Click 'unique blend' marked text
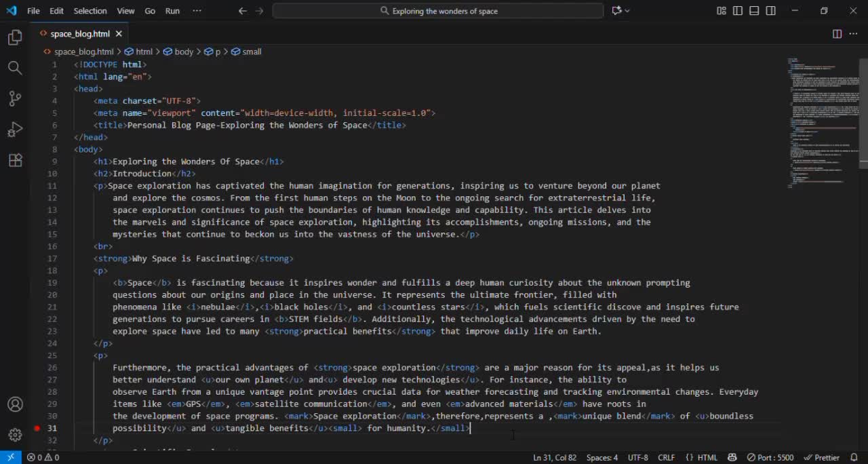 pyautogui.click(x=611, y=416)
